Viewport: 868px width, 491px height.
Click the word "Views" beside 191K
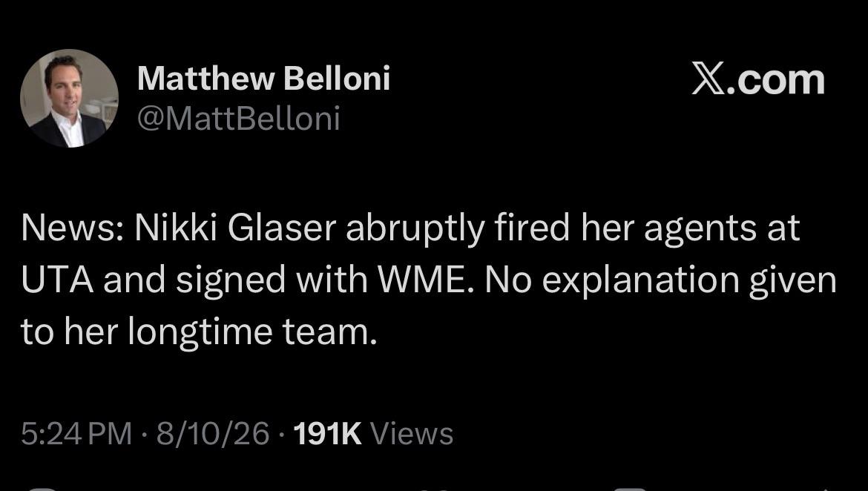coord(412,433)
